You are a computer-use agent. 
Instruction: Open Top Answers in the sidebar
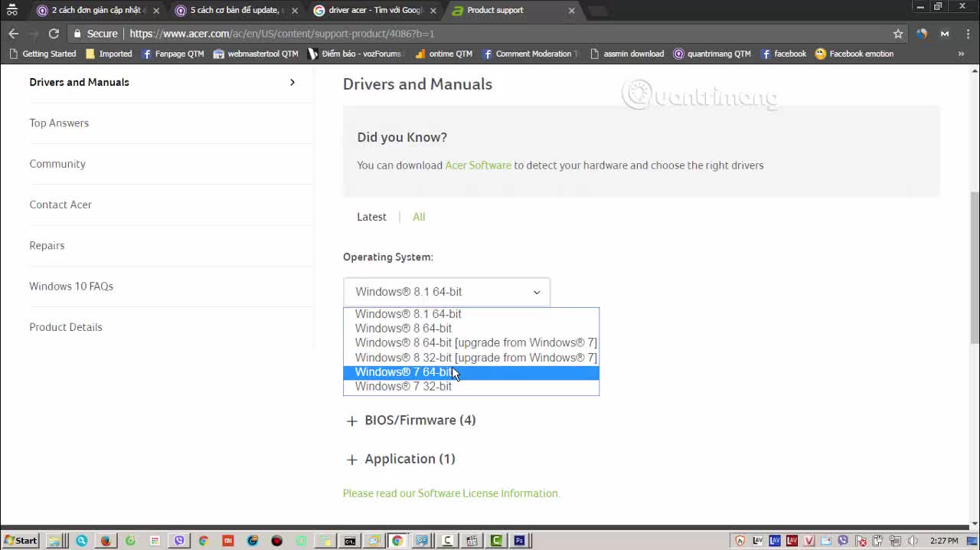(59, 123)
